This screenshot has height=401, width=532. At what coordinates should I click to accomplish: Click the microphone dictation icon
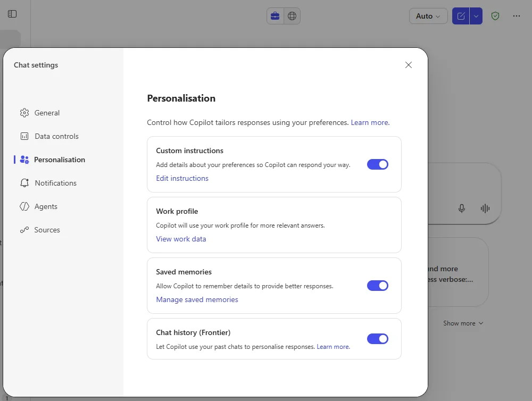pyautogui.click(x=461, y=208)
